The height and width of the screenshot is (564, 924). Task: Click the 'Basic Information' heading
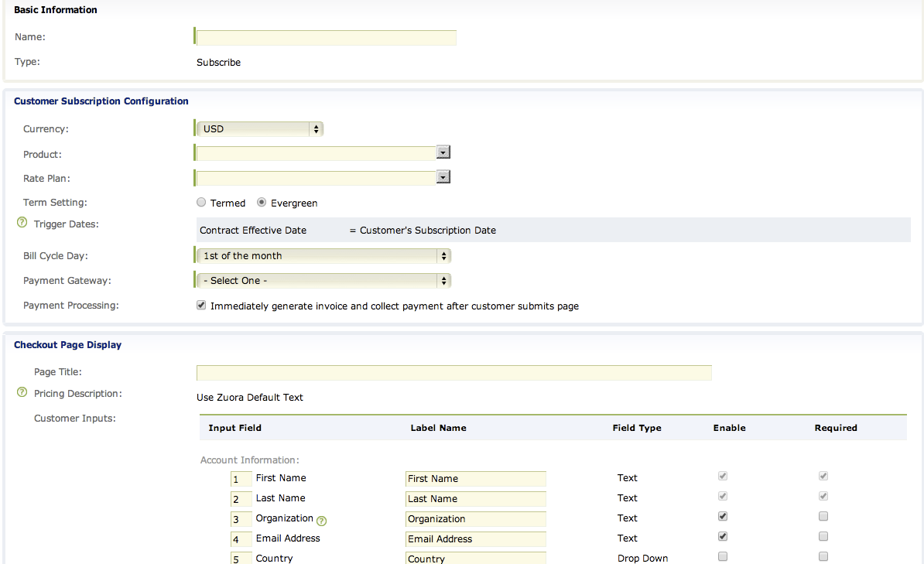tap(56, 9)
